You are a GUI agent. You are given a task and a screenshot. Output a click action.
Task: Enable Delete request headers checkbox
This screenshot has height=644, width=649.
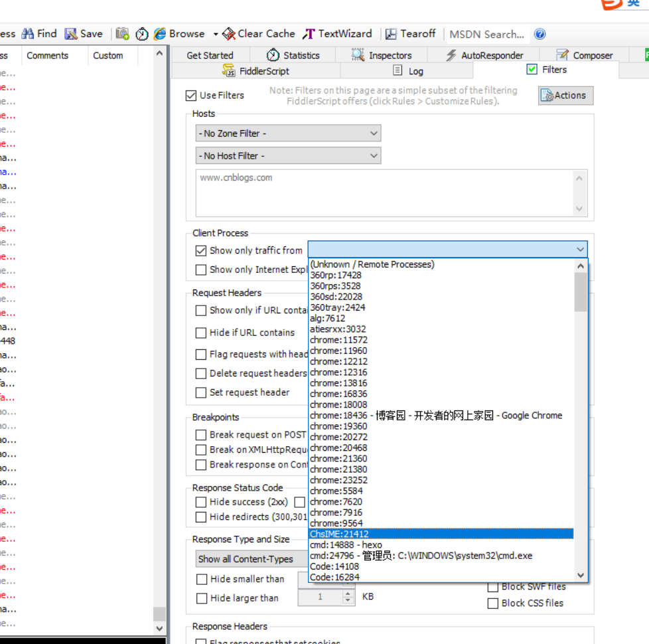tap(201, 374)
